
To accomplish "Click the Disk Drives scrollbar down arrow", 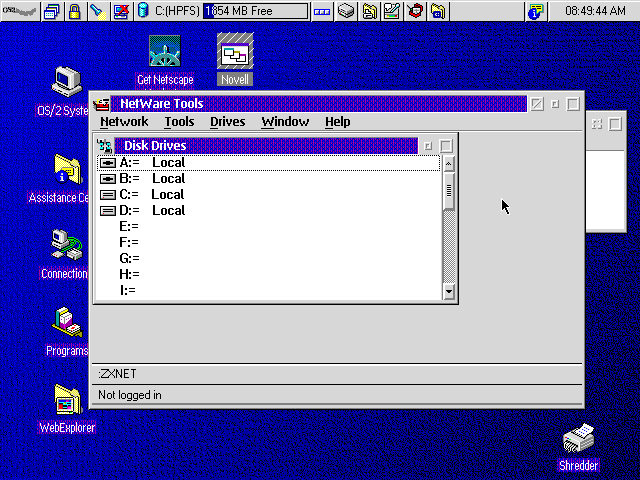I will pos(449,291).
